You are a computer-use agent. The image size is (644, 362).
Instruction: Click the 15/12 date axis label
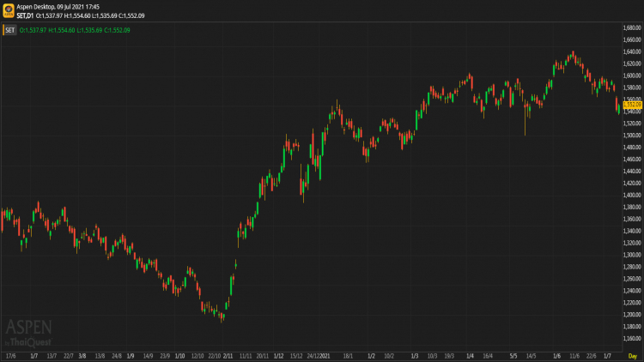pos(296,356)
